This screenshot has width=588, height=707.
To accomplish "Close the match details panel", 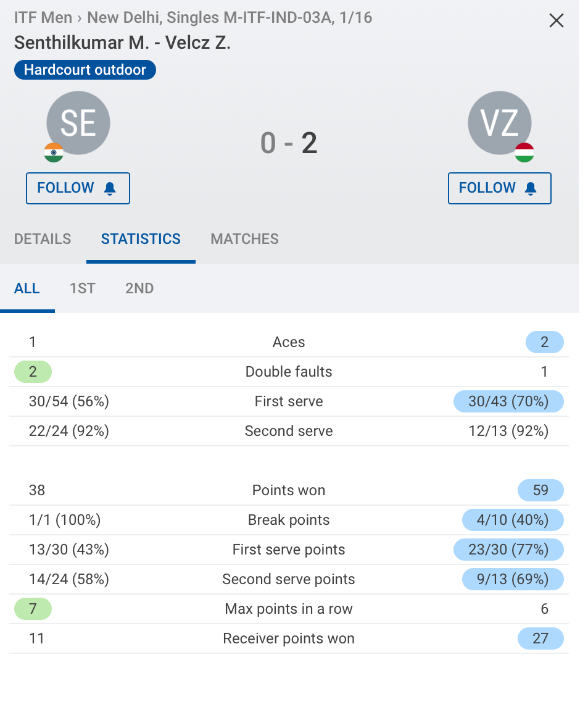I will (556, 21).
